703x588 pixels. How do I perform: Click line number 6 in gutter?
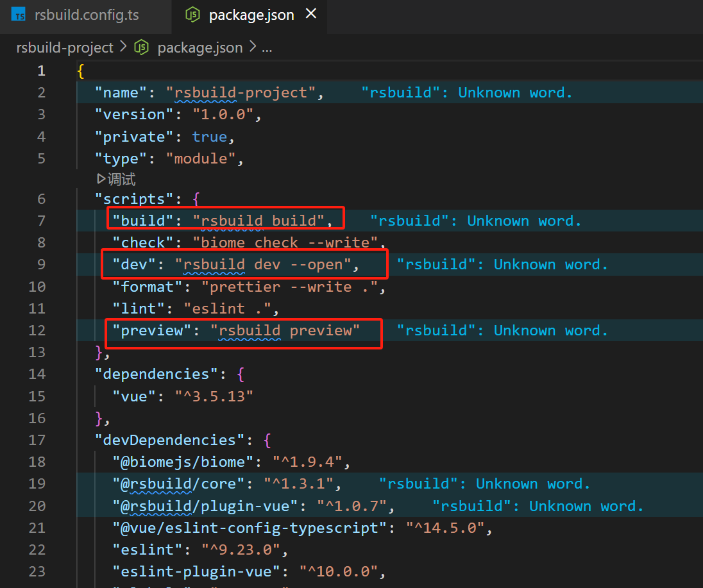coord(41,199)
